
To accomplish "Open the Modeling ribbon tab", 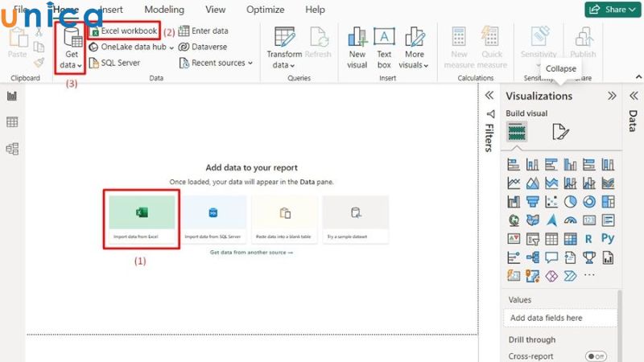I will (x=164, y=10).
